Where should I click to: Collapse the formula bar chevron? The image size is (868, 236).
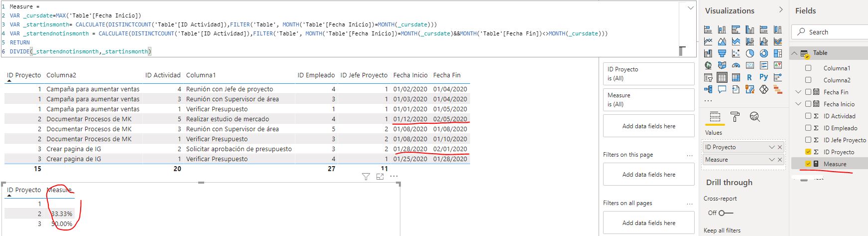[690, 8]
